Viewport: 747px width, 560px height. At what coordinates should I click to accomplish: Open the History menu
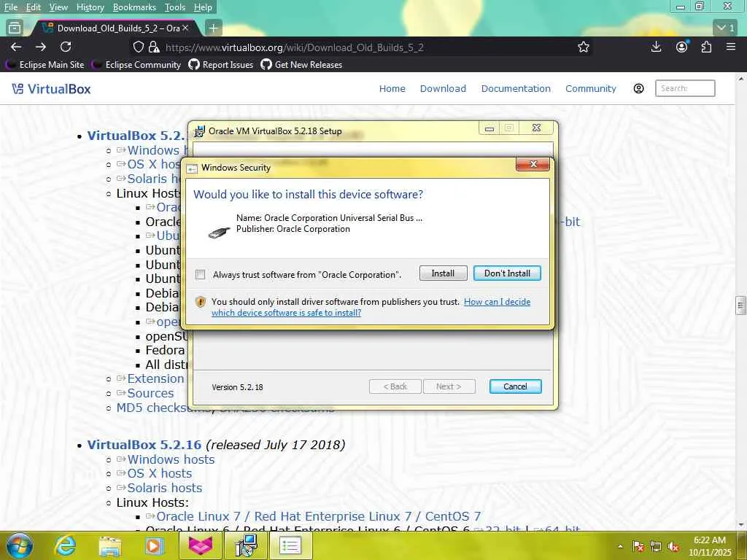click(x=90, y=7)
